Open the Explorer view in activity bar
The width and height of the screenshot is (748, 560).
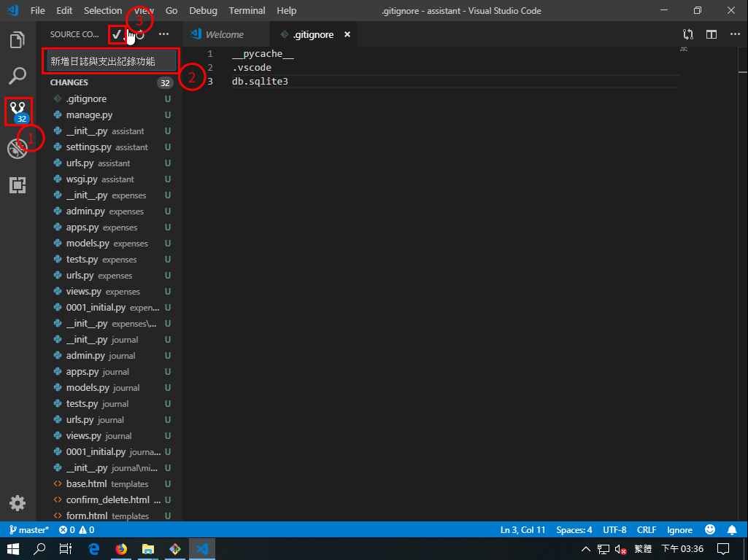(18, 40)
